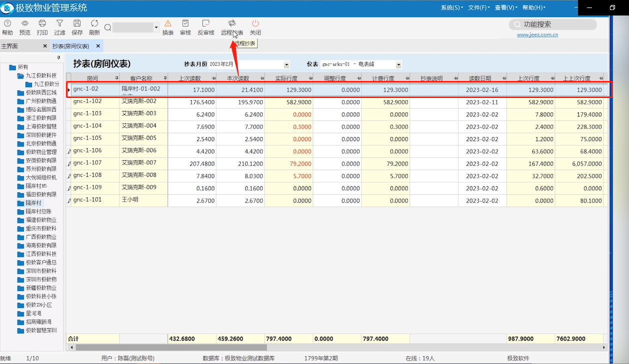The height and width of the screenshot is (364, 629).
Task: Click the pin icon in 抄表说明 column header
Action: 455,78
